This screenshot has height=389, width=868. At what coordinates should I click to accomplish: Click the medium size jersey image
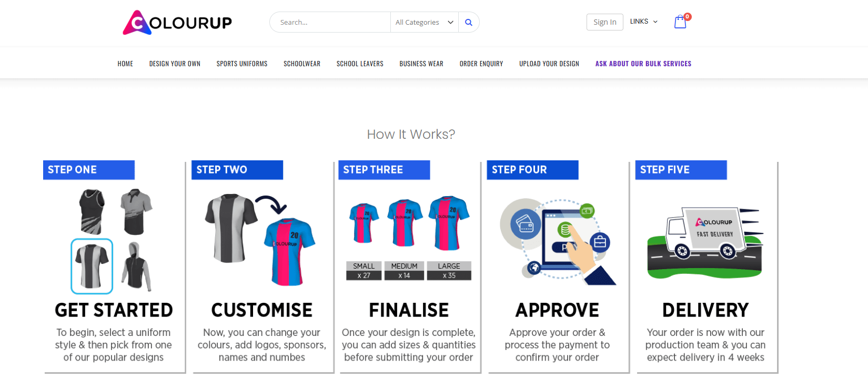tap(405, 223)
